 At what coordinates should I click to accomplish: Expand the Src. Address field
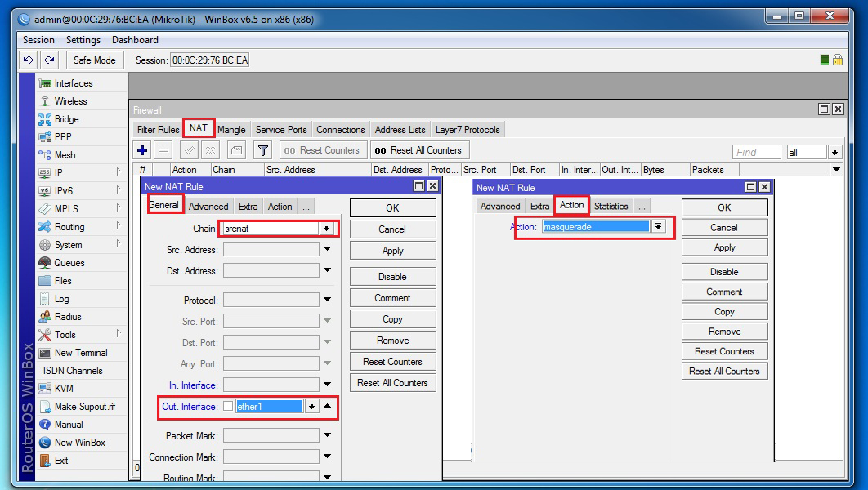[x=327, y=249]
